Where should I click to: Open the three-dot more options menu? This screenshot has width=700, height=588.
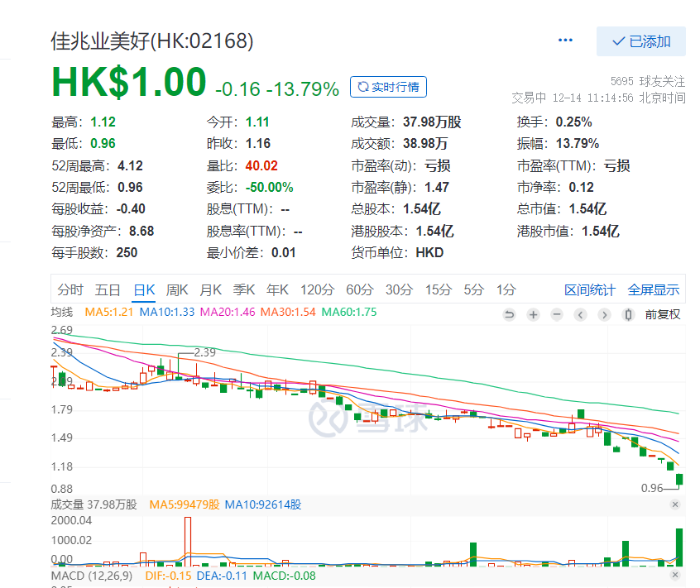(x=566, y=41)
